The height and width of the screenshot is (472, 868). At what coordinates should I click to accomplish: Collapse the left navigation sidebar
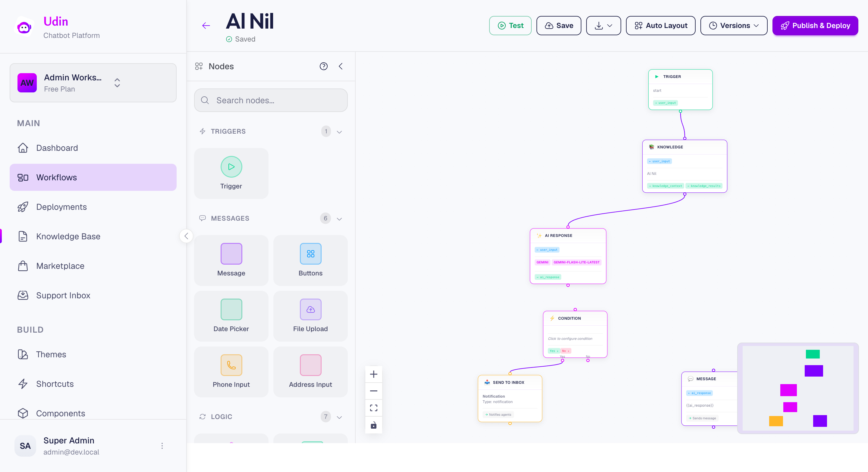coord(186,236)
